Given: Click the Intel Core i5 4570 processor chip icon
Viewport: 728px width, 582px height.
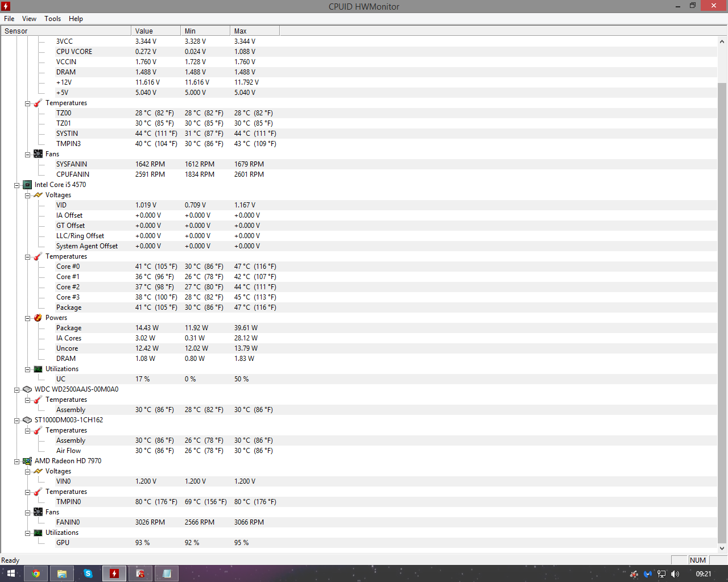Looking at the screenshot, I should pos(27,185).
